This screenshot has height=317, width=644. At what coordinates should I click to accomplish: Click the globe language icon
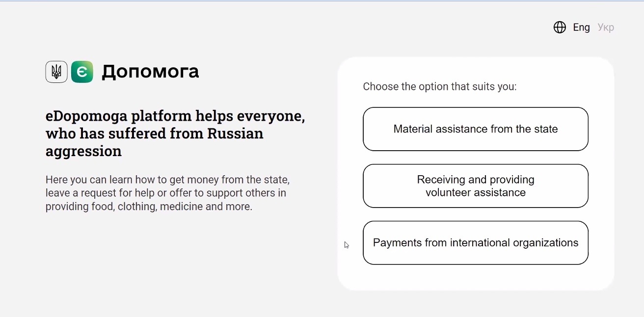560,27
